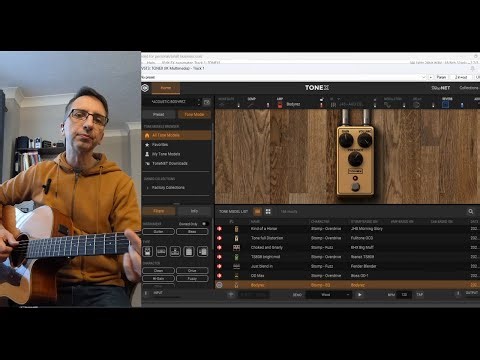The image size is (480, 360).
Task: Click the red arrow icon for Choked and Gnarly
Action: [219, 247]
